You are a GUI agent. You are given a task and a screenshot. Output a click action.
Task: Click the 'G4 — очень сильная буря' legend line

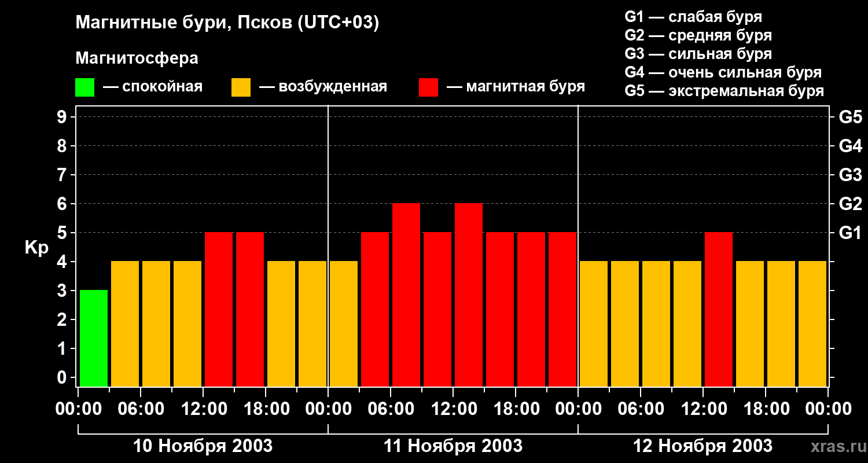(723, 72)
